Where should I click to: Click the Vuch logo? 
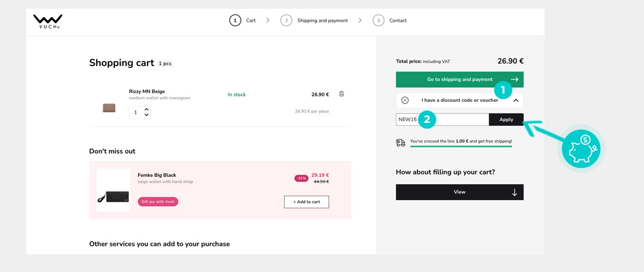click(x=47, y=21)
